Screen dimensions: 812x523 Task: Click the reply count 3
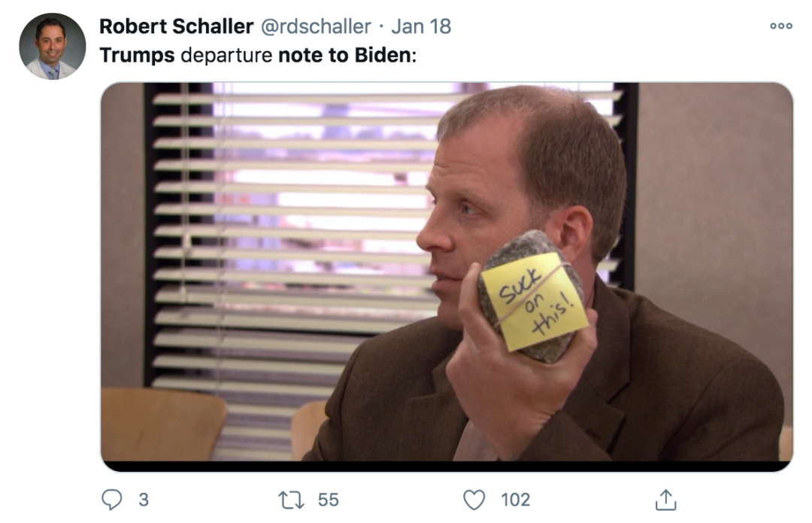144,500
